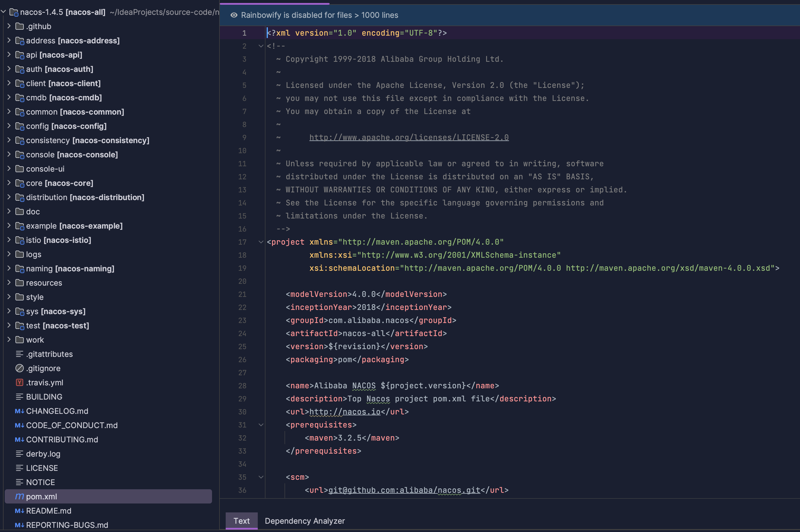The width and height of the screenshot is (800, 532).
Task: Expand the address [nacos-address] module
Action: tap(9, 40)
